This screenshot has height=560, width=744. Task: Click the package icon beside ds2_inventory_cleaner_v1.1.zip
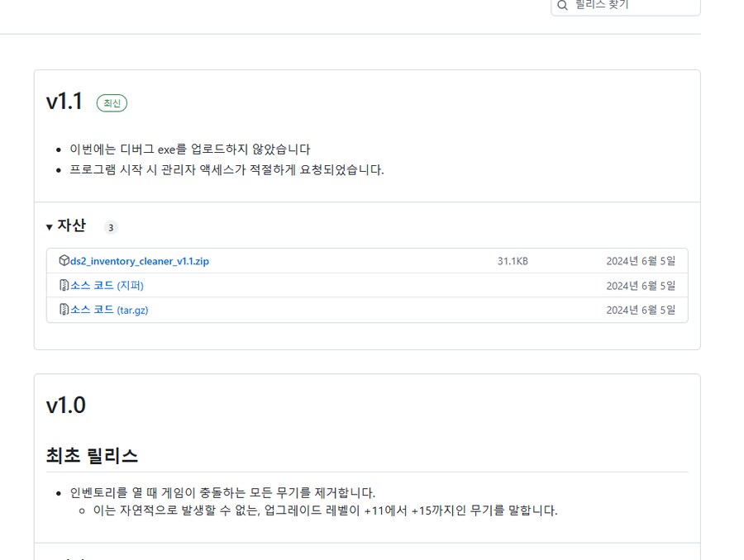(64, 260)
